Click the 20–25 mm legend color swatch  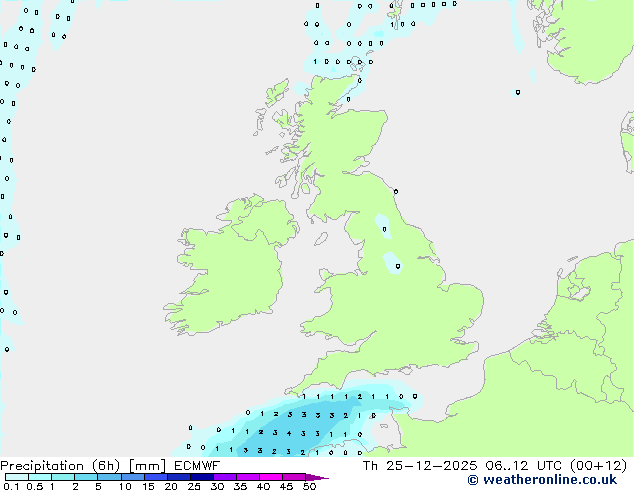178,477
